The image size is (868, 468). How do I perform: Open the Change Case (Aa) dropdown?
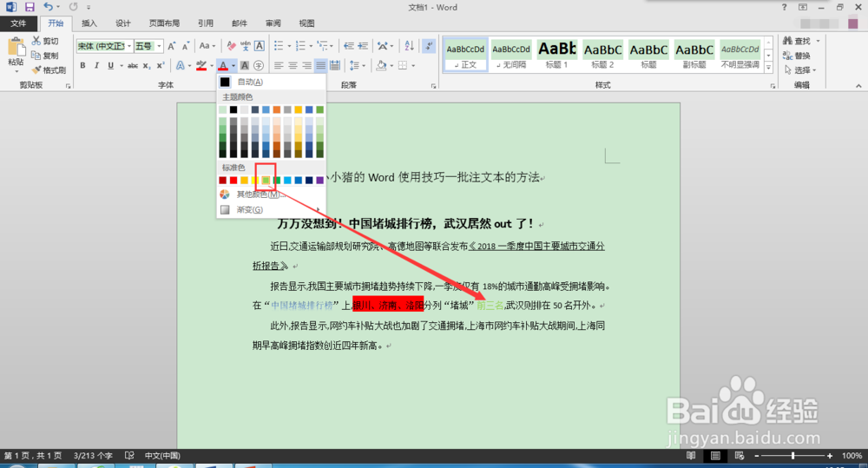pyautogui.click(x=207, y=46)
